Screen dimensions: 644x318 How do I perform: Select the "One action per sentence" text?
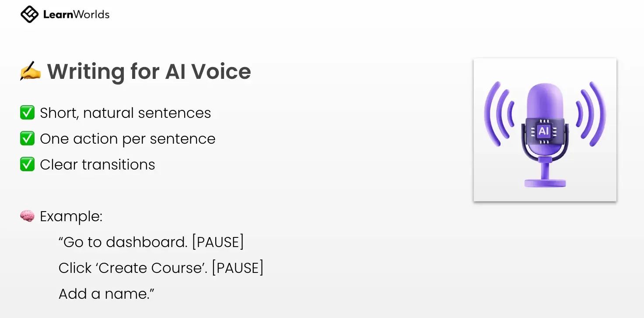127,139
